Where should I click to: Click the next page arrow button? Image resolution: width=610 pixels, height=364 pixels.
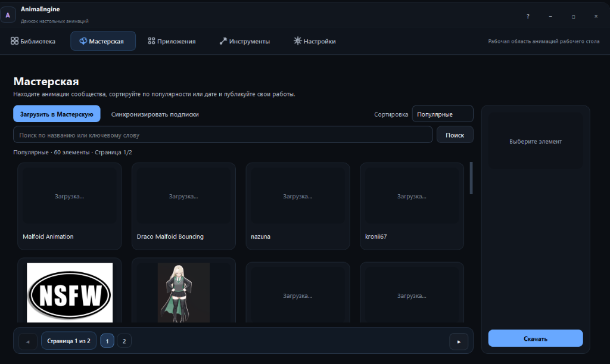pyautogui.click(x=459, y=341)
